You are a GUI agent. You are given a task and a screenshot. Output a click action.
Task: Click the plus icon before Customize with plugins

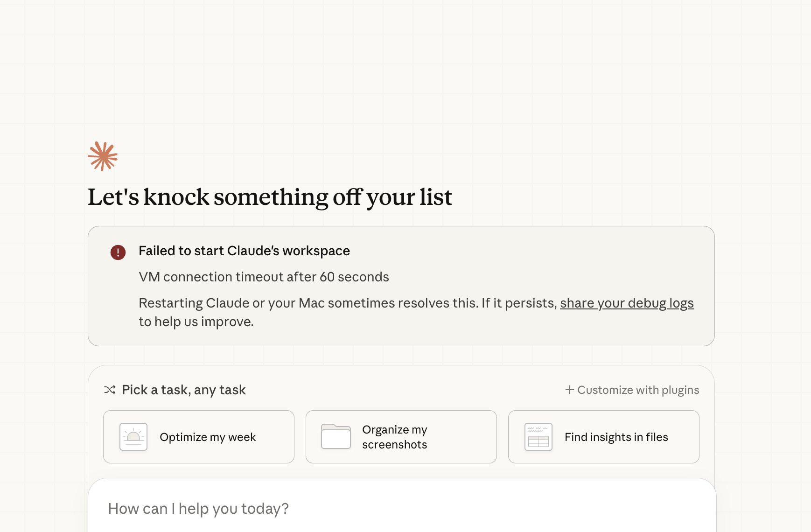[x=569, y=390]
